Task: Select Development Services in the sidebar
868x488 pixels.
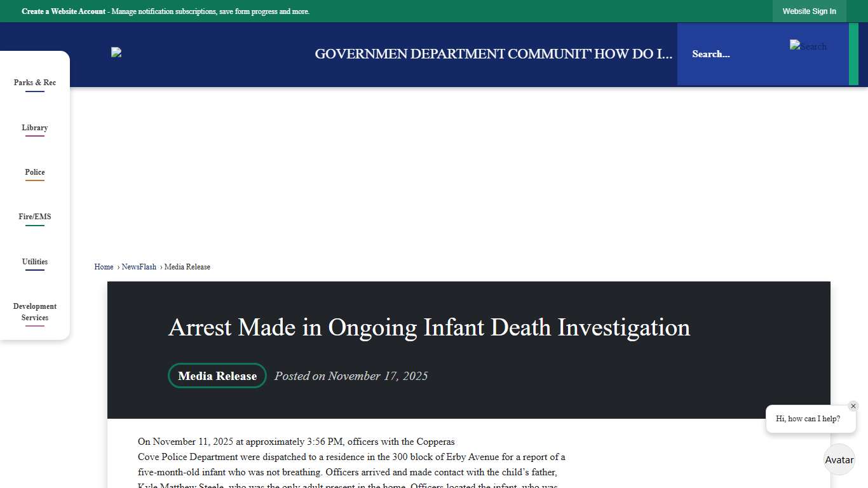Action: (x=35, y=312)
